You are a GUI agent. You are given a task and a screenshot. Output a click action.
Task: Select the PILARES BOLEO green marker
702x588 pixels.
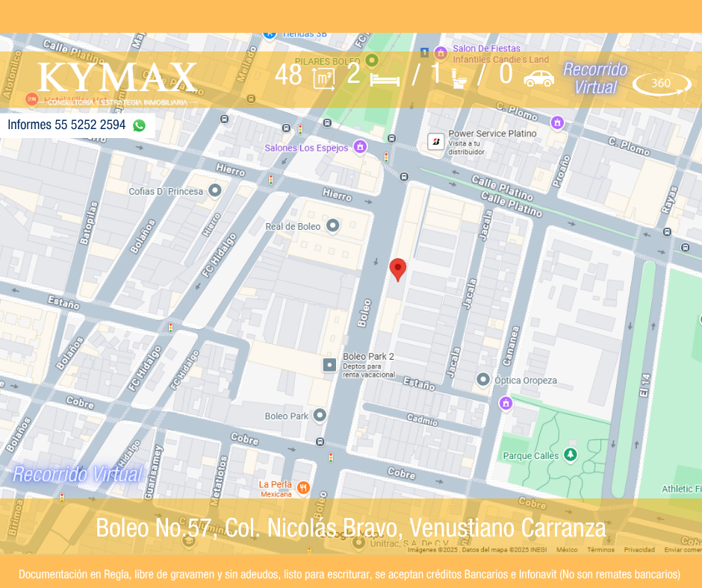tap(372, 60)
